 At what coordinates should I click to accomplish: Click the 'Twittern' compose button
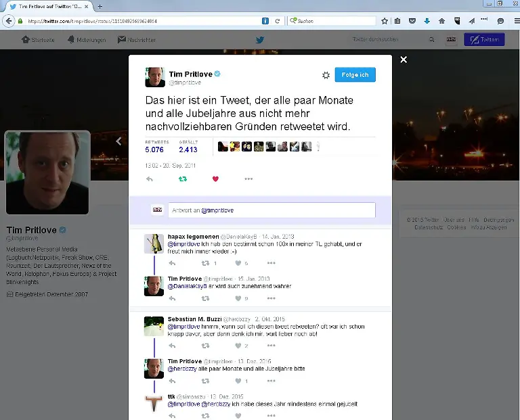[484, 40]
